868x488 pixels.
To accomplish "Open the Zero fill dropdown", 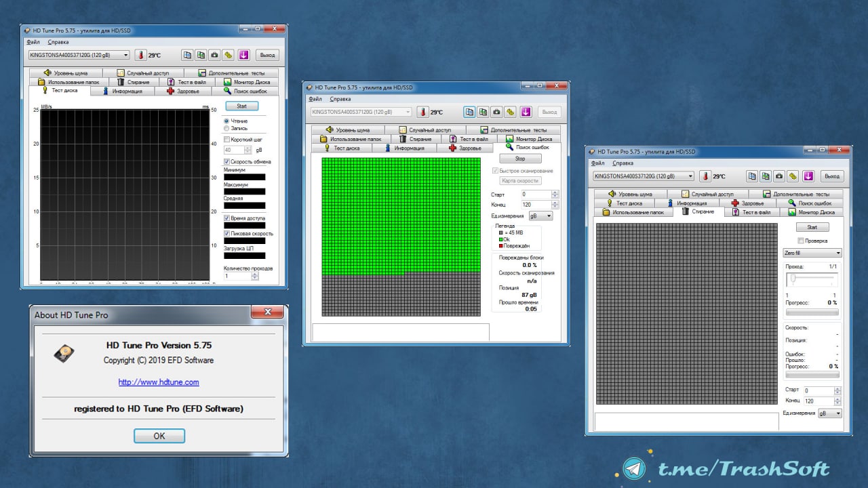I will click(812, 253).
